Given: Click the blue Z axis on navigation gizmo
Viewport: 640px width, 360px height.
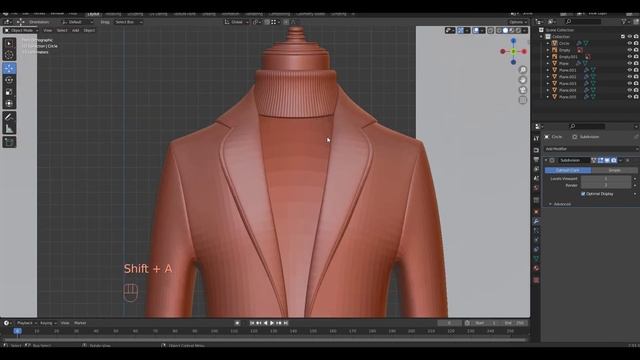Looking at the screenshot, I should point(513,41).
